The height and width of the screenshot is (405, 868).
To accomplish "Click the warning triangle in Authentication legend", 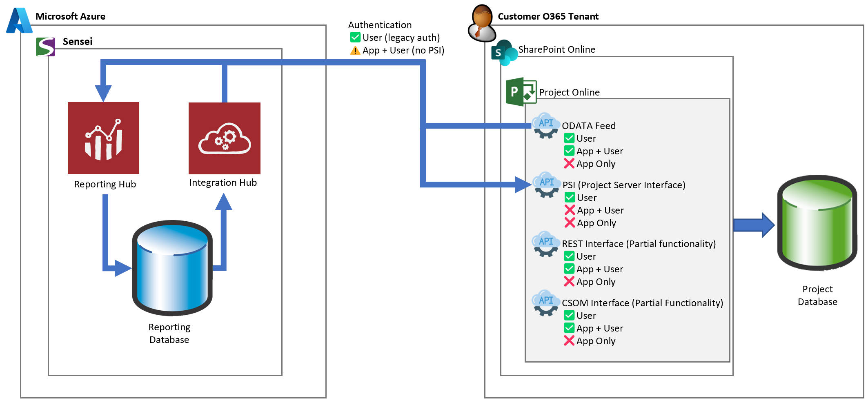I will [x=355, y=50].
